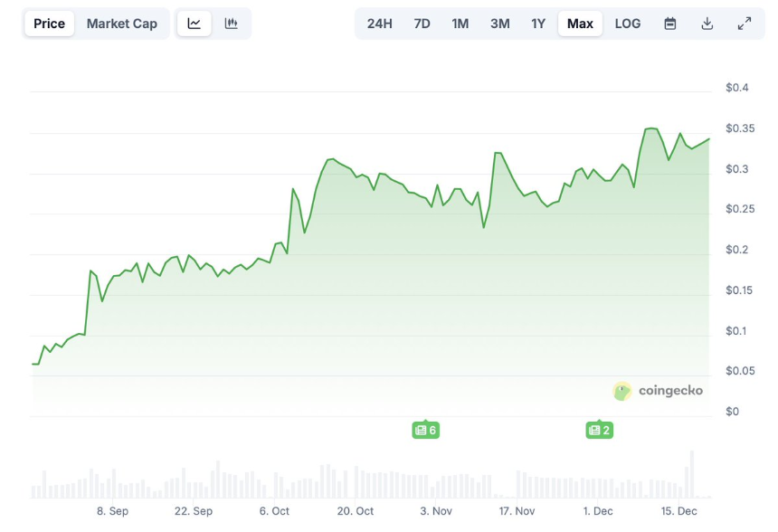Open the calendar date range picker
The height and width of the screenshot is (532, 778).
point(670,24)
